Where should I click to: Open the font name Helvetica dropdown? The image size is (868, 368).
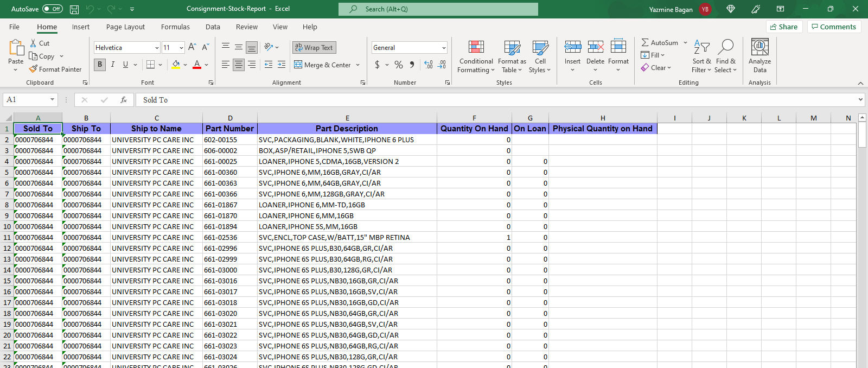(157, 48)
